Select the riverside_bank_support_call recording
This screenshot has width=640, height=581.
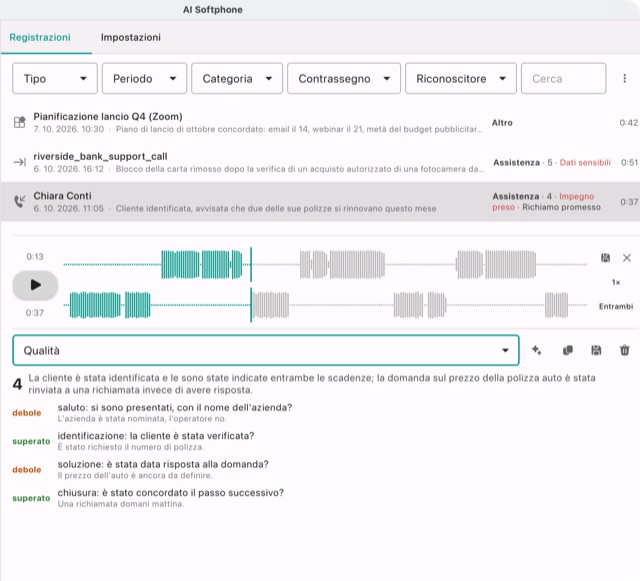(x=320, y=162)
